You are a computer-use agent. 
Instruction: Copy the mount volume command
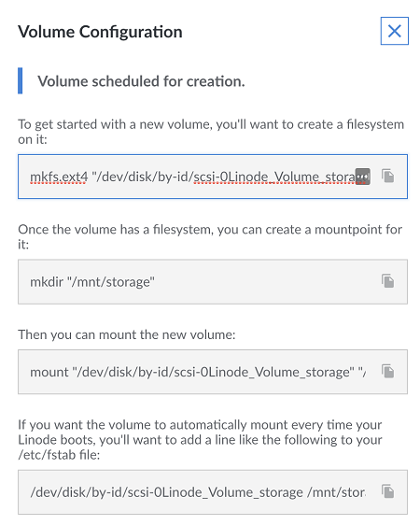388,371
